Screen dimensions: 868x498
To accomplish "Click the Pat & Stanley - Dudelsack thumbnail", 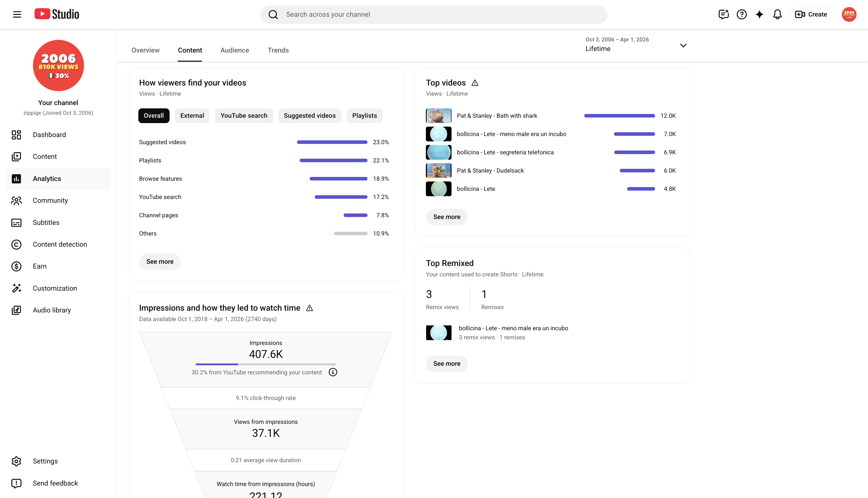I will (x=439, y=171).
